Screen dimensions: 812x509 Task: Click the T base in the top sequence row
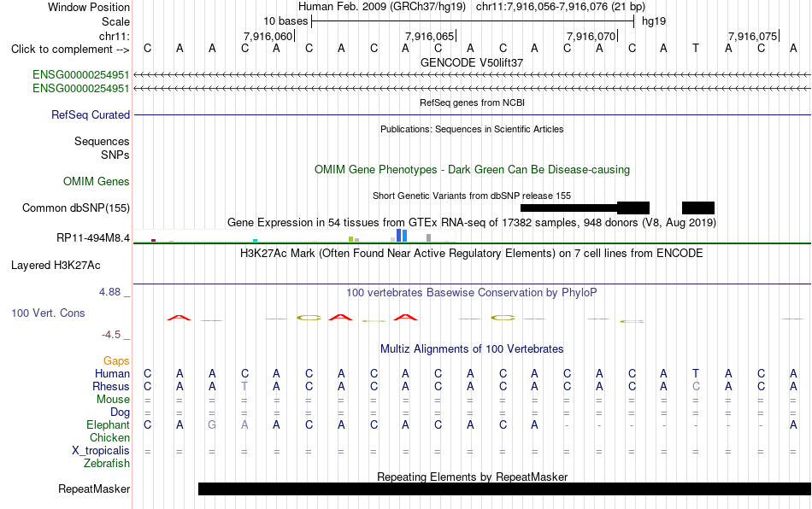(696, 48)
